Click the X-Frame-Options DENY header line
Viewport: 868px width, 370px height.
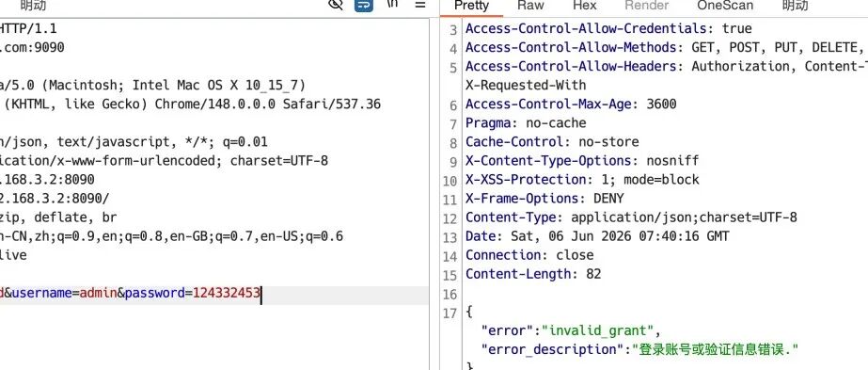[544, 199]
